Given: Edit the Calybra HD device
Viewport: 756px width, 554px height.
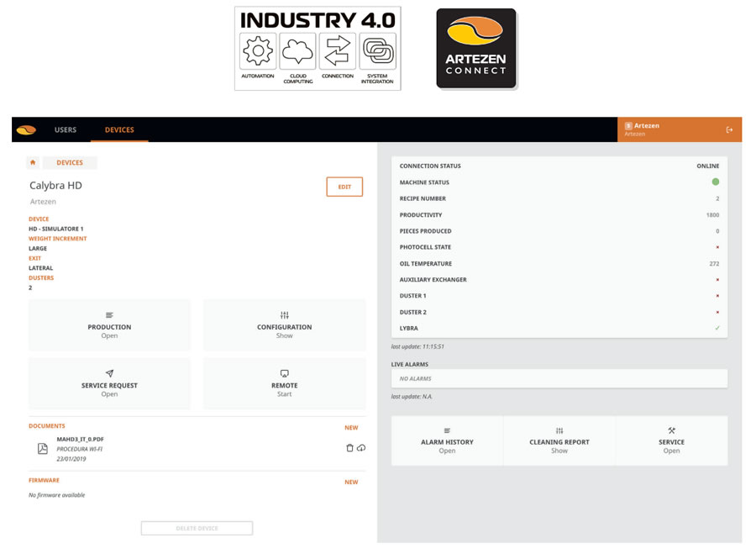Looking at the screenshot, I should point(344,187).
